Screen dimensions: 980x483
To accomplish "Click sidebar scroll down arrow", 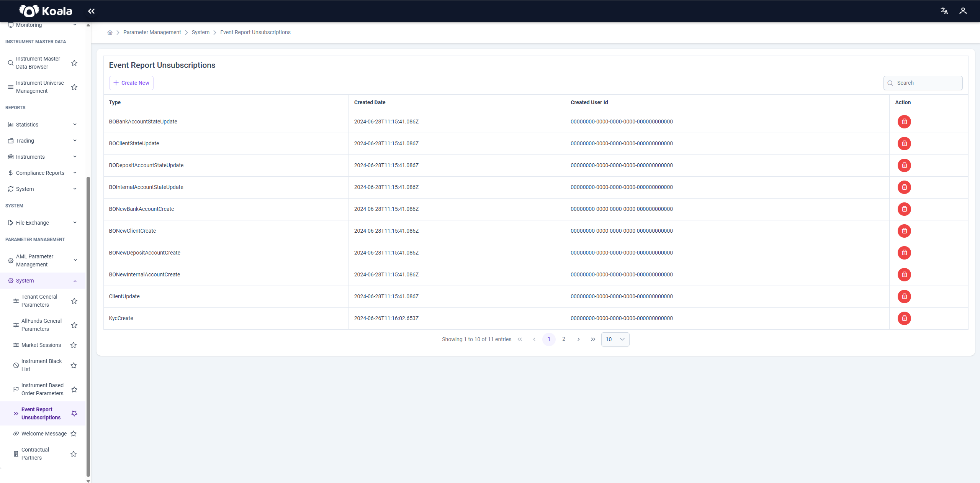I will [88, 481].
